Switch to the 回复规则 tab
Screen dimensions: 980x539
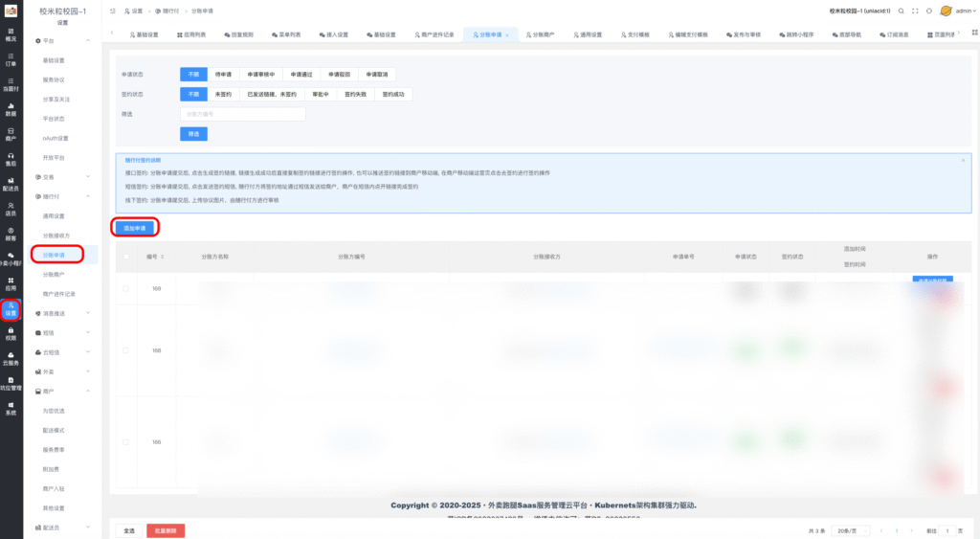[238, 35]
